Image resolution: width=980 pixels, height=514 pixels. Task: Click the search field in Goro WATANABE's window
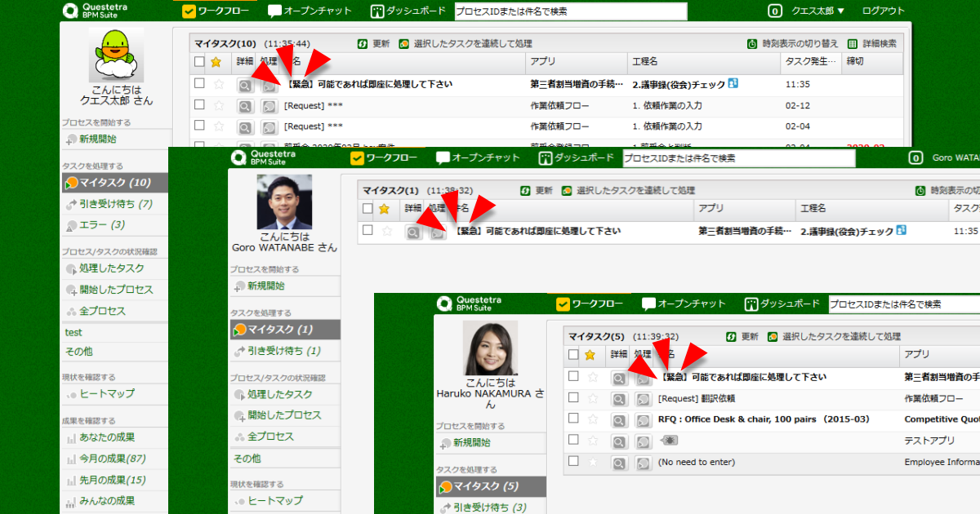point(739,157)
